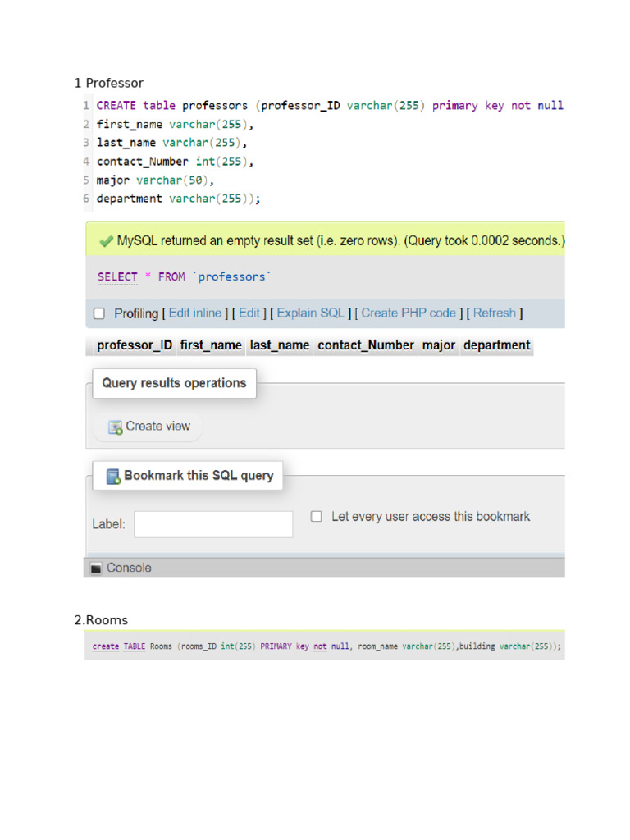The width and height of the screenshot is (630, 840).
Task: Click the professor_ID column header
Action: [x=135, y=345]
